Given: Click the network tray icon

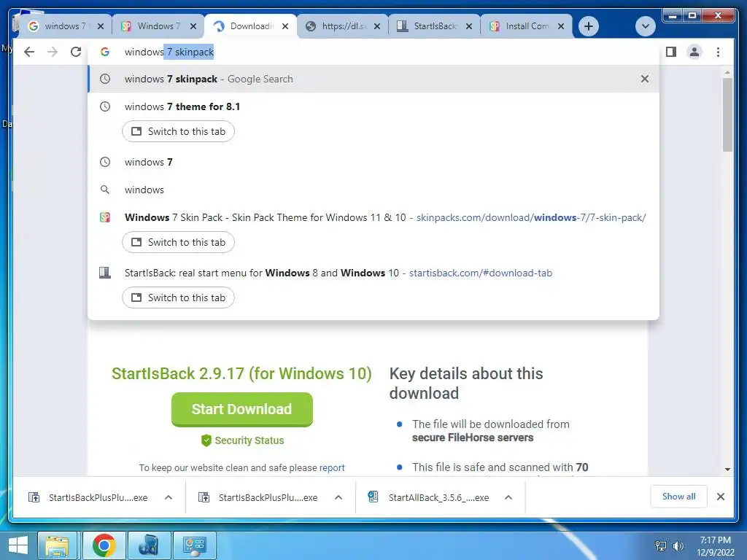Looking at the screenshot, I should (x=661, y=546).
